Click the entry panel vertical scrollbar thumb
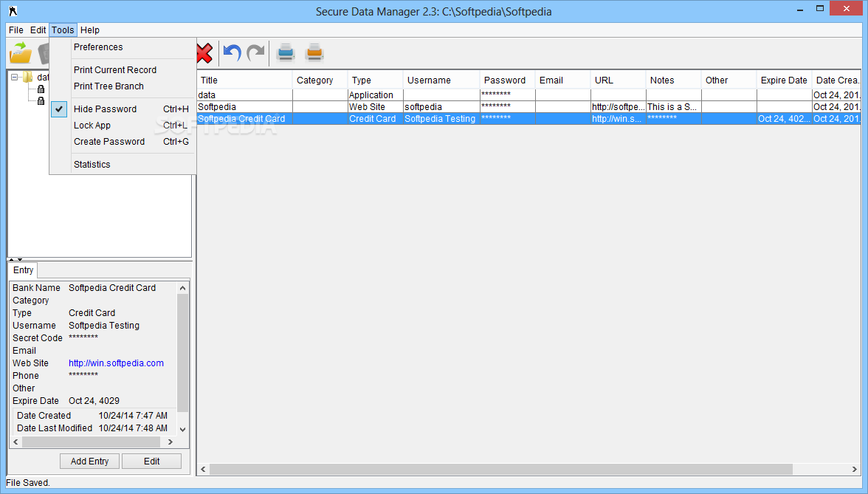This screenshot has width=868, height=494. (183, 353)
